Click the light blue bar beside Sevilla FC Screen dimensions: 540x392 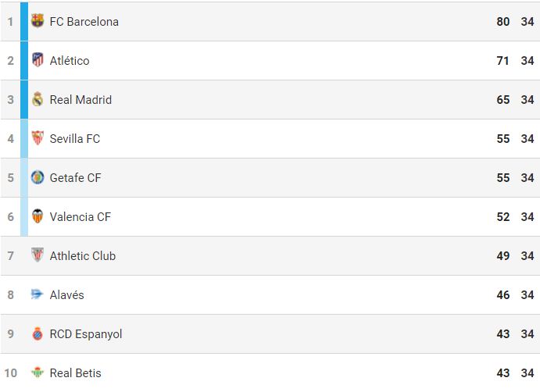pos(24,138)
